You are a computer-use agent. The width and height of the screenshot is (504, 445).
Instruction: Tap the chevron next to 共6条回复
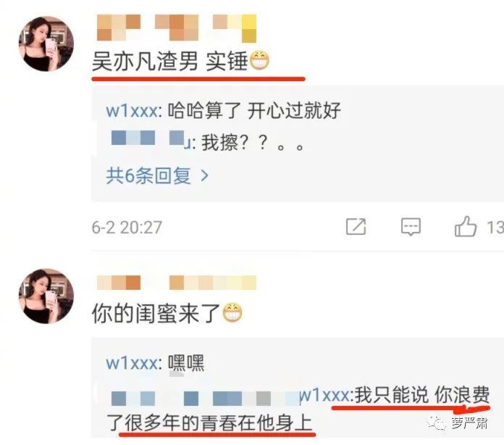click(204, 175)
